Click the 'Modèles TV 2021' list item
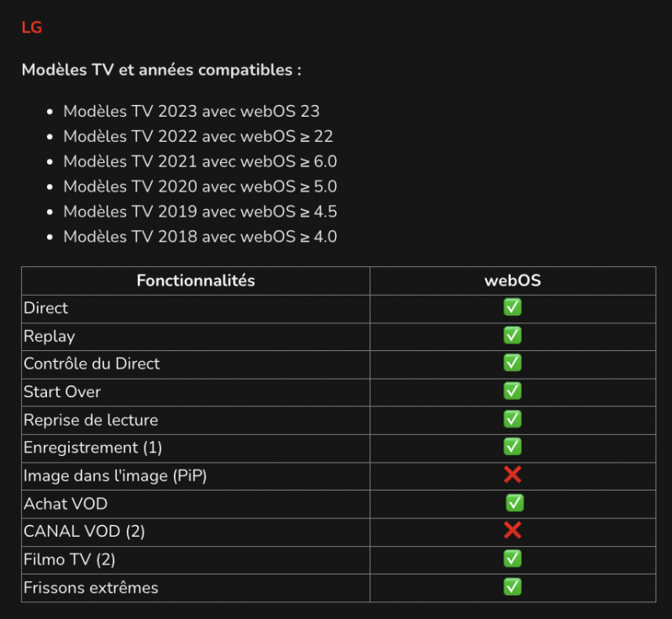Viewport: 672px width, 619px height. (x=200, y=161)
